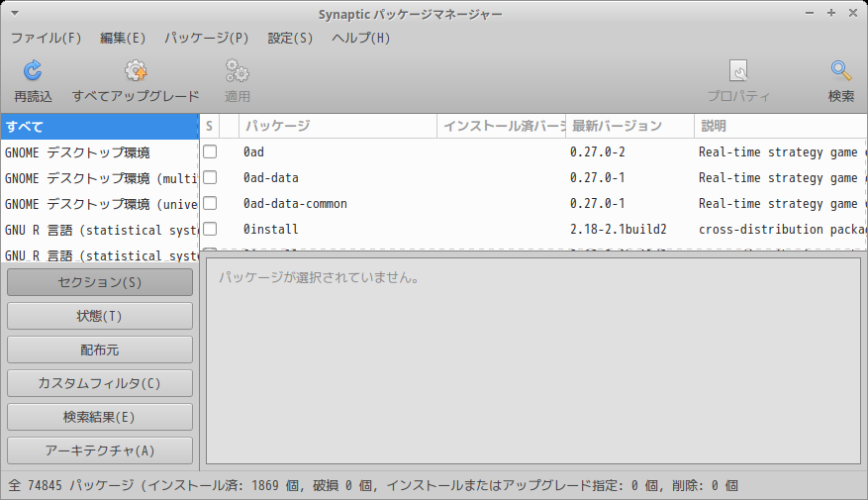Click the パッケージが選択されていません message
This screenshot has height=500, width=868.
click(319, 277)
